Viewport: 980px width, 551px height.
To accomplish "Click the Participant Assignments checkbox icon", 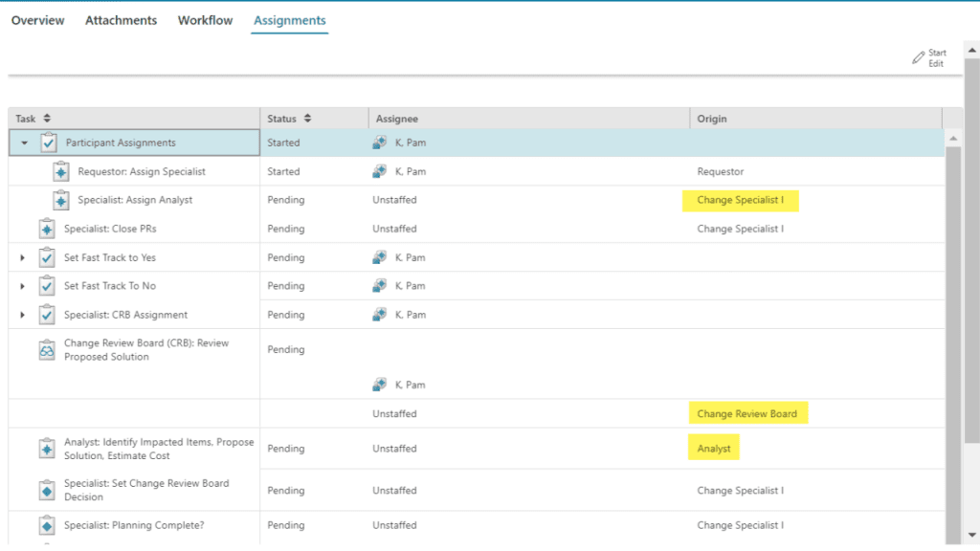I will click(49, 143).
